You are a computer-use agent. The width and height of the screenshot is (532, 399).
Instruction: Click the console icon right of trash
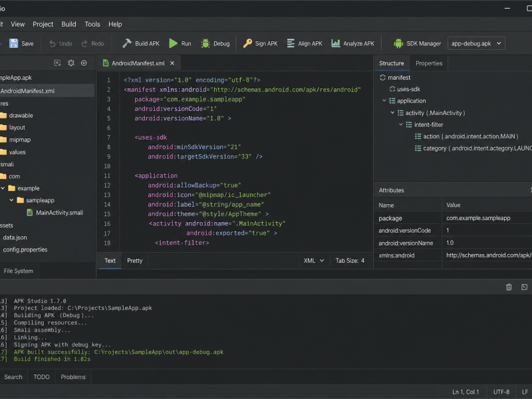524,287
